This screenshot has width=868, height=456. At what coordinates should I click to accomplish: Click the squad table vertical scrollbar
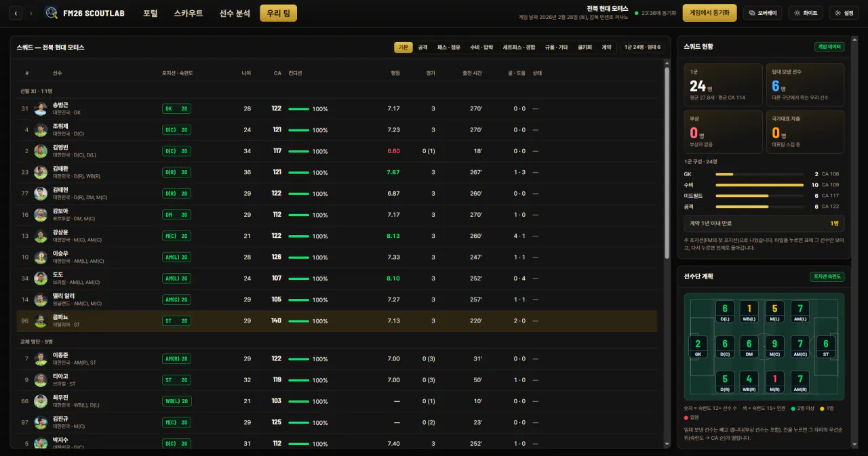(667, 163)
